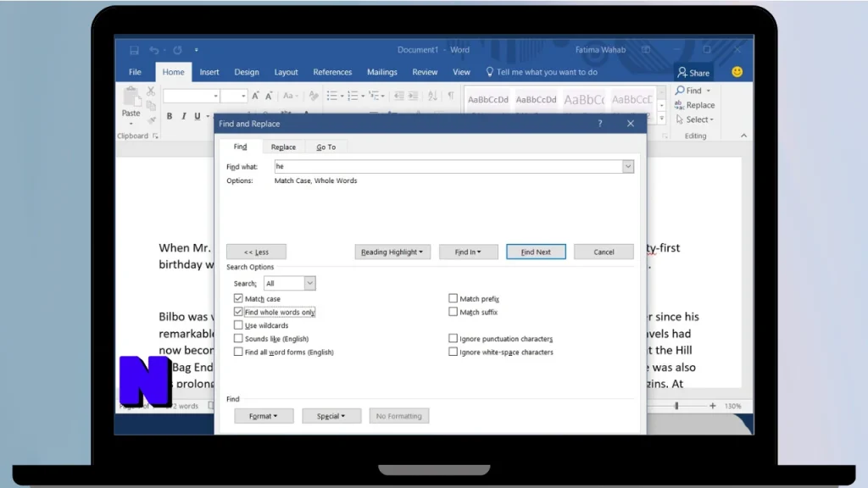Toggle Italic formatting
Viewport: 868px width, 488px height.
point(183,116)
